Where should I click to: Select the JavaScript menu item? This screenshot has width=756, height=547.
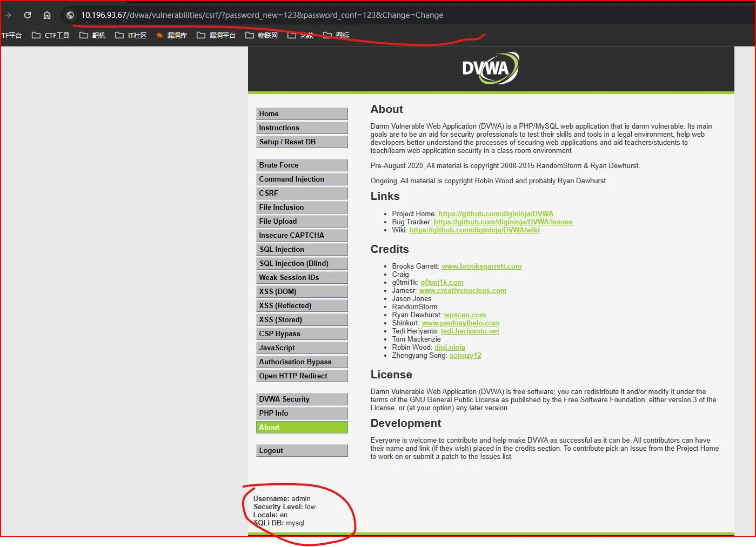pyautogui.click(x=302, y=348)
